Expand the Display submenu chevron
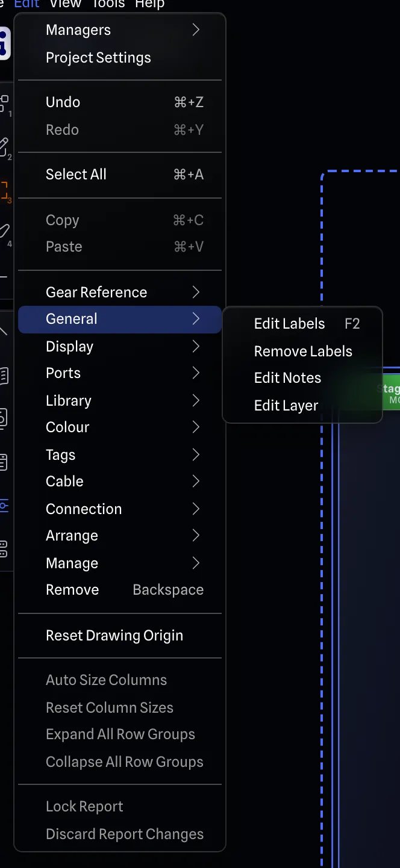This screenshot has width=400, height=868. tap(196, 346)
